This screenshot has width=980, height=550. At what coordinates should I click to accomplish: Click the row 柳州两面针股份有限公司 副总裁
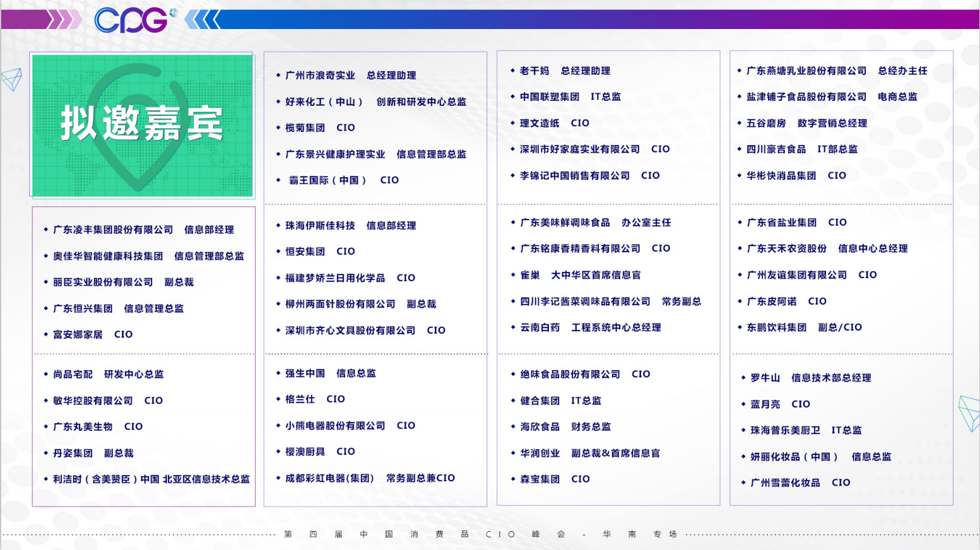pos(356,304)
